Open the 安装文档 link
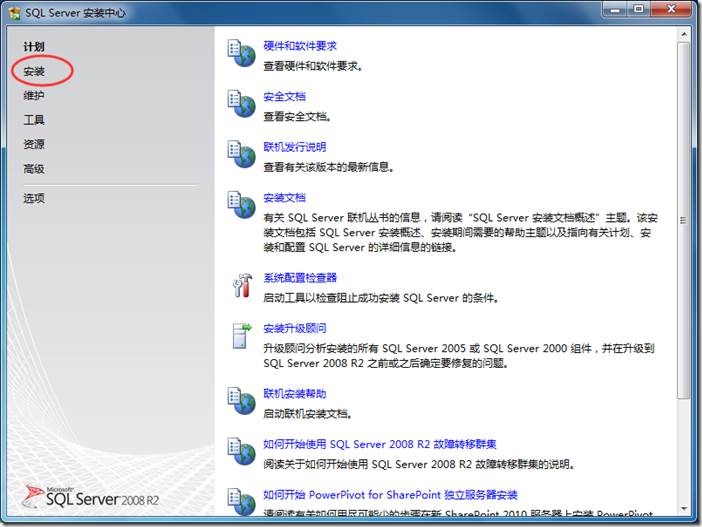 pos(284,197)
